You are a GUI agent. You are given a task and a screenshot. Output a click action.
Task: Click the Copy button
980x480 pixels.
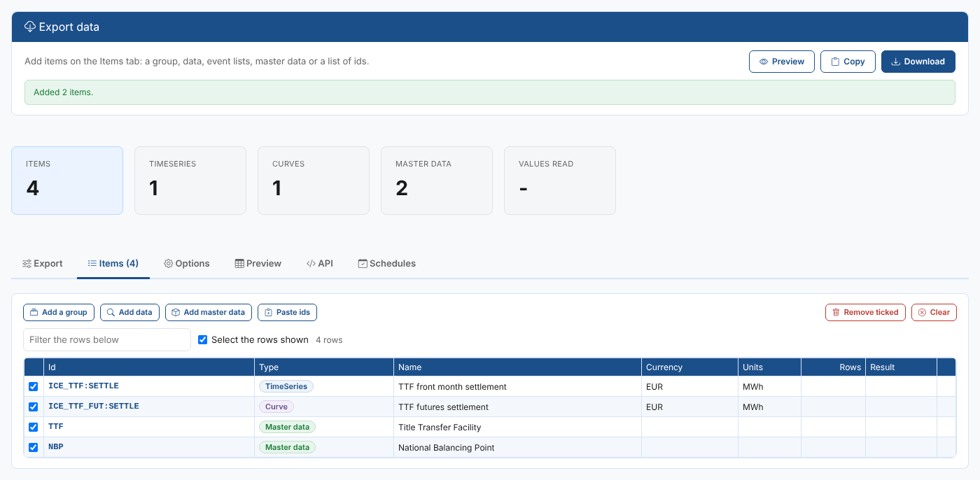pyautogui.click(x=848, y=62)
